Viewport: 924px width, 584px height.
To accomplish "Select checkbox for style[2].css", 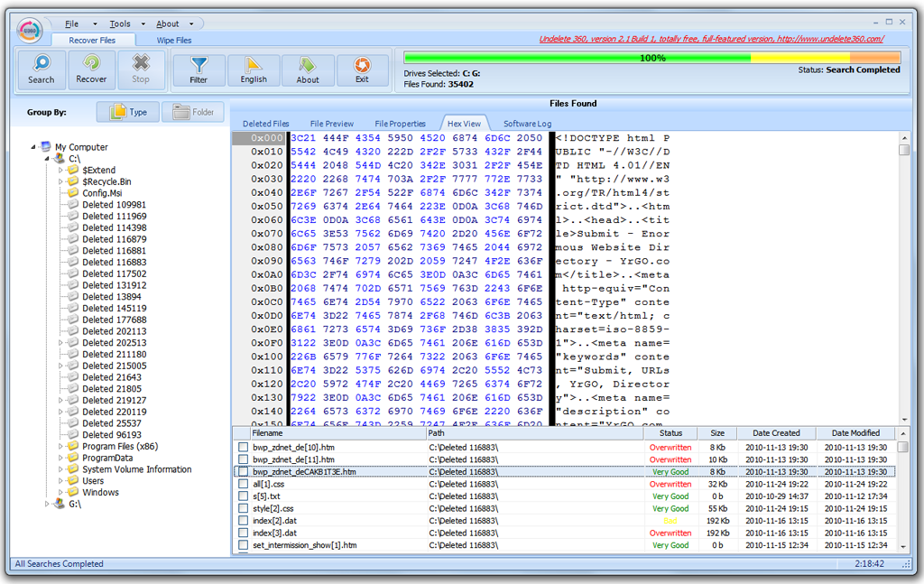I will [x=243, y=509].
